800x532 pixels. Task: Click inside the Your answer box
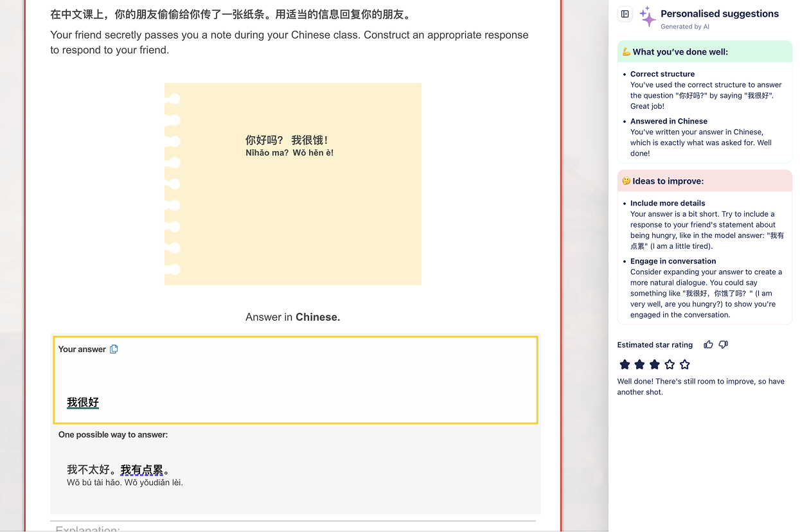(x=296, y=379)
